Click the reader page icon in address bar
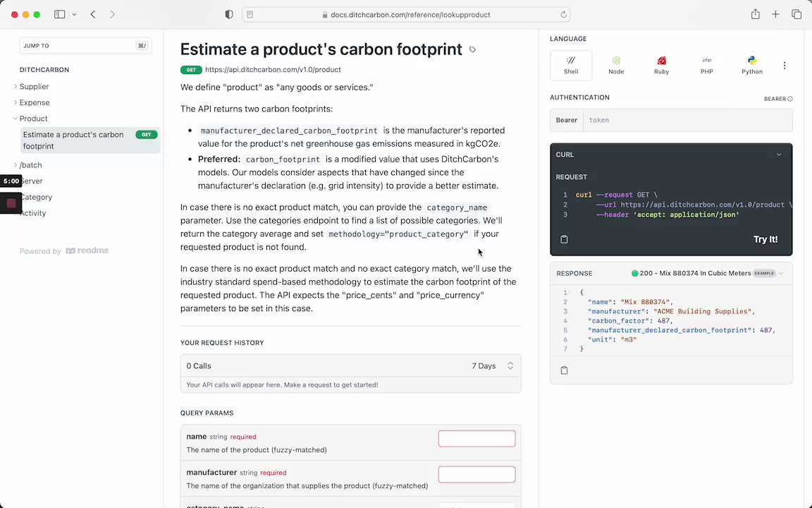The height and width of the screenshot is (508, 812). tap(250, 15)
